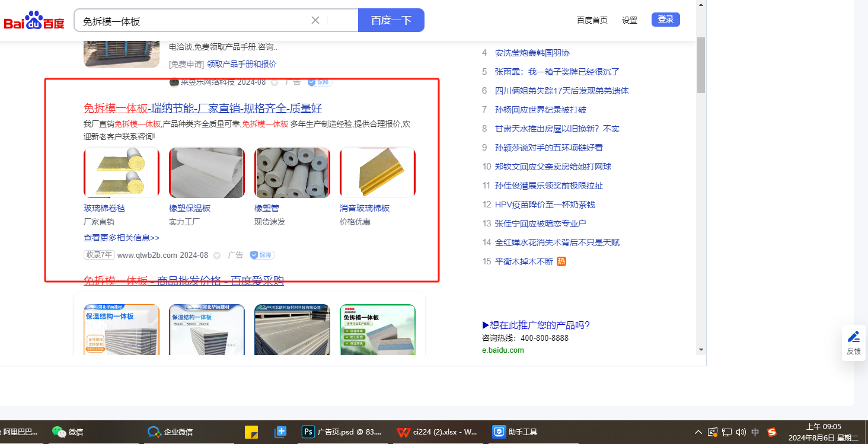Screen dimensions: 868x444
Task: Open hot search 孙颖莎说对手的五环项链好看
Action: 549,148
